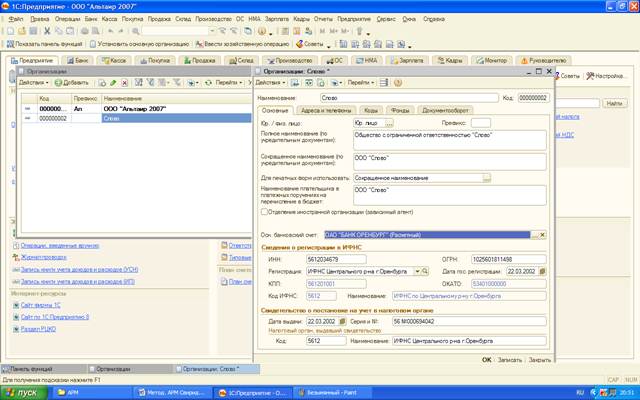
Task: Click the Find magnifier icon in main toolbar
Action: [x=136, y=31]
